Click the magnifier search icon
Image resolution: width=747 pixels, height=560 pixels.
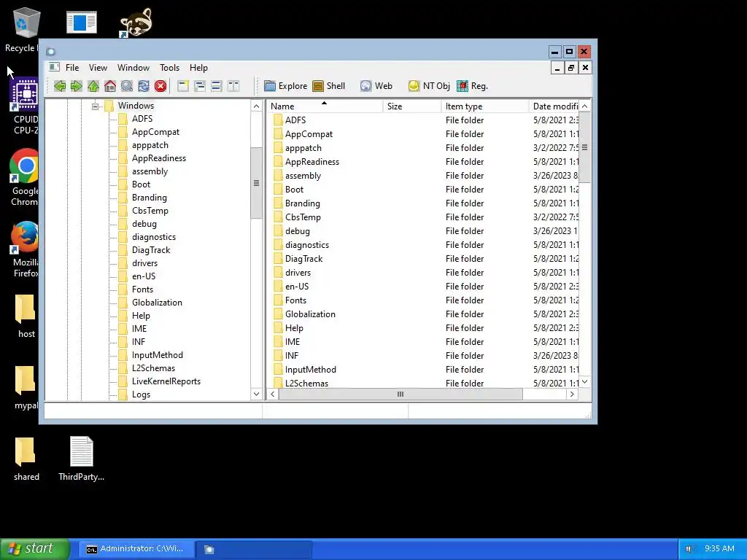[127, 86]
